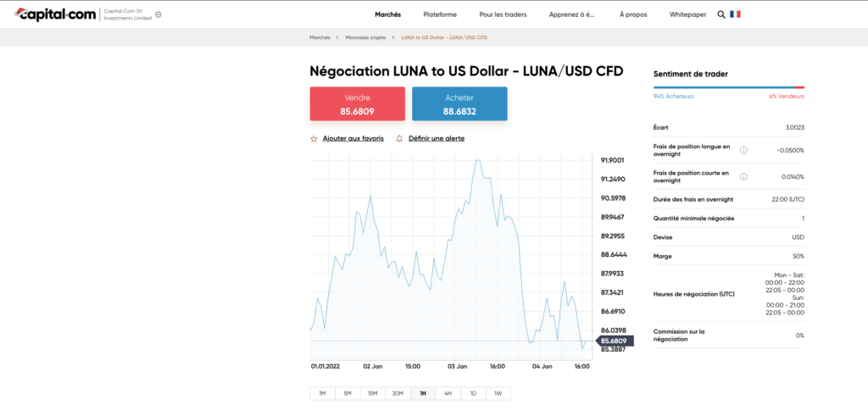Screen dimensions: 868x416
Task: Click the 03 Jan date axis label
Action: (458, 366)
